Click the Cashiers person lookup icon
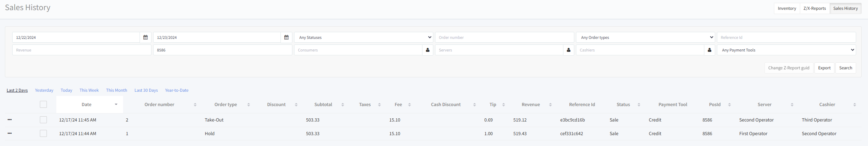 (x=710, y=50)
